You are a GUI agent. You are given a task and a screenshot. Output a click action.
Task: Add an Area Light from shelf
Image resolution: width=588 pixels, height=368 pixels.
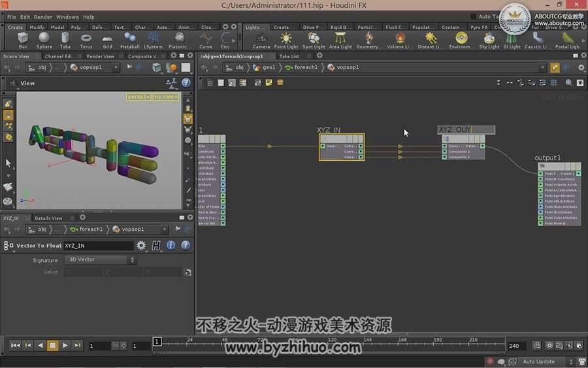(340, 41)
